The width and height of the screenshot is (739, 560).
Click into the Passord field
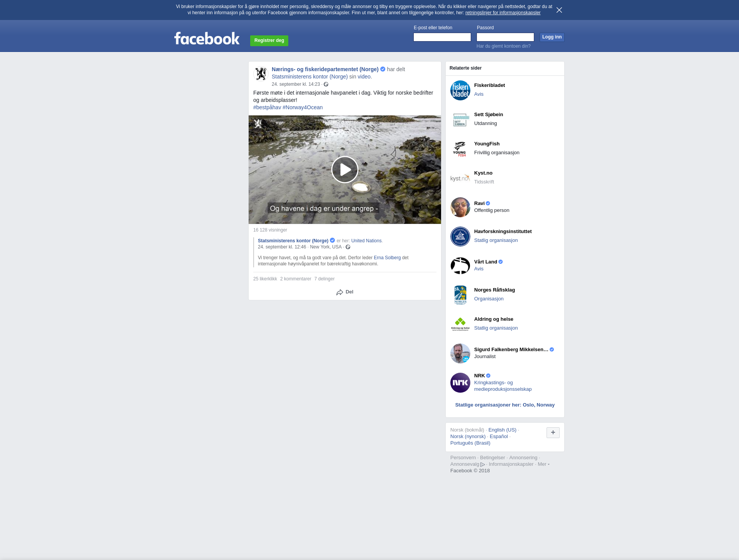[505, 37]
